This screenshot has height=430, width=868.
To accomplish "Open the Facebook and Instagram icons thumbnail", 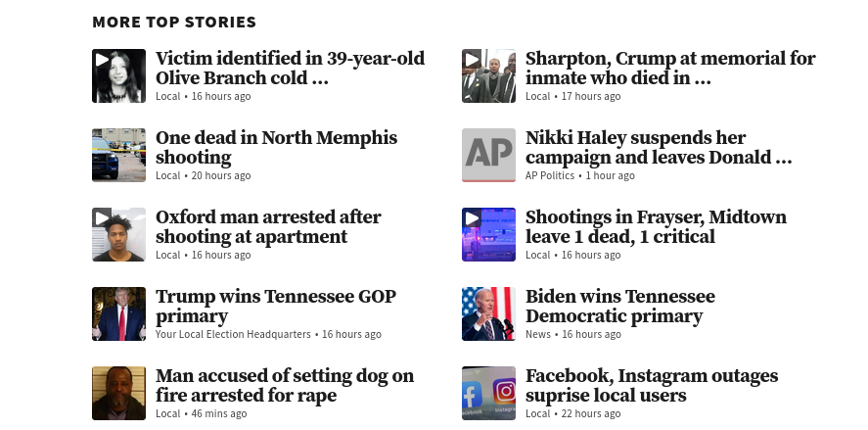I will pos(488,393).
